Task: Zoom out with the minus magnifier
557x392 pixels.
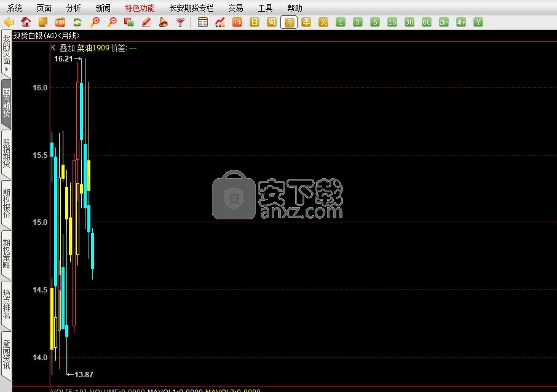Action: [112, 23]
